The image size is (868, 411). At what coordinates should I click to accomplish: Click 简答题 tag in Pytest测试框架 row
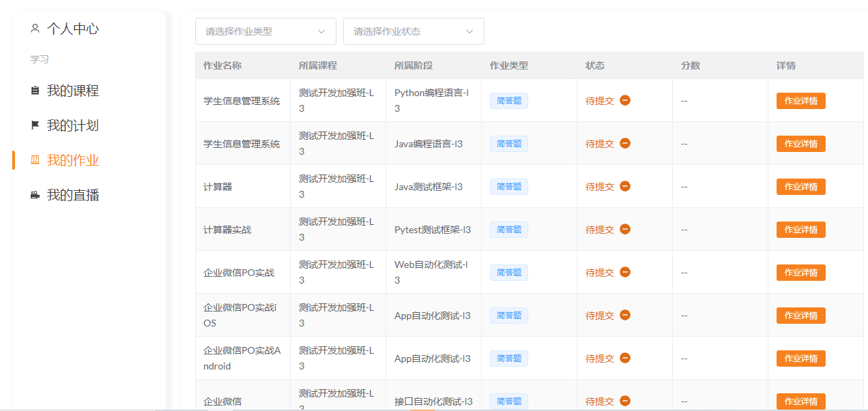pos(508,230)
